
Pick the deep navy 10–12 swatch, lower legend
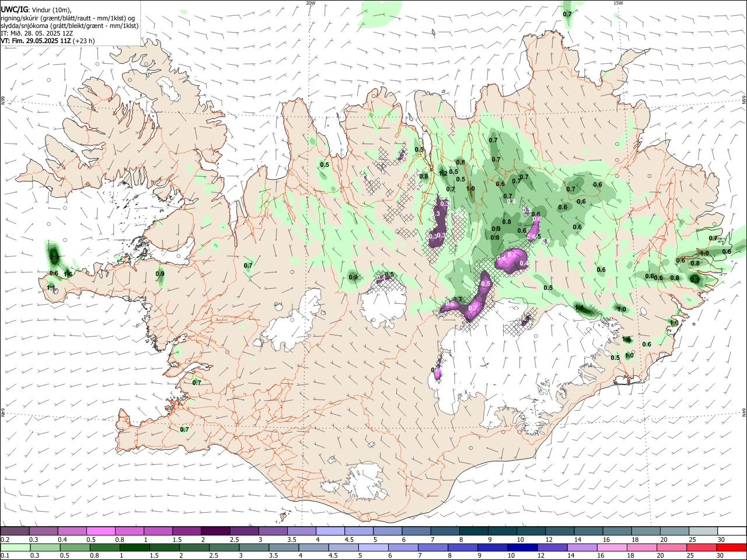click(522, 547)
